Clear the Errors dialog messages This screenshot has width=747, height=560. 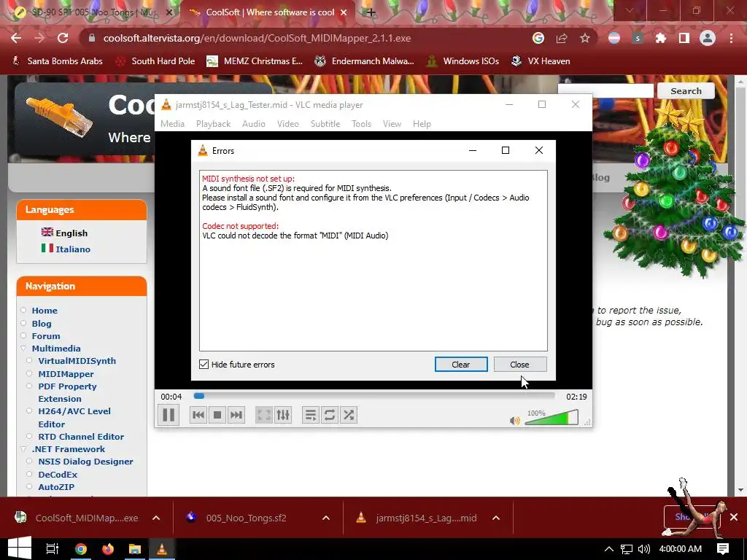tap(461, 365)
